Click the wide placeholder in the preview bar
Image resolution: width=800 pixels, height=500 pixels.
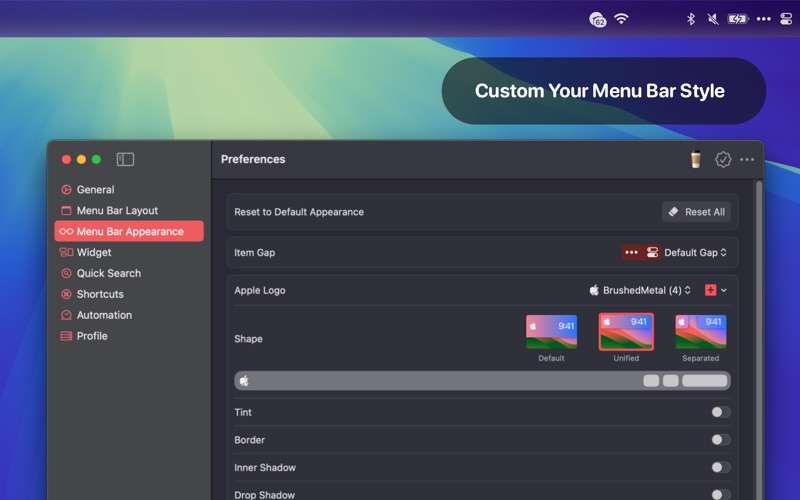pos(704,381)
